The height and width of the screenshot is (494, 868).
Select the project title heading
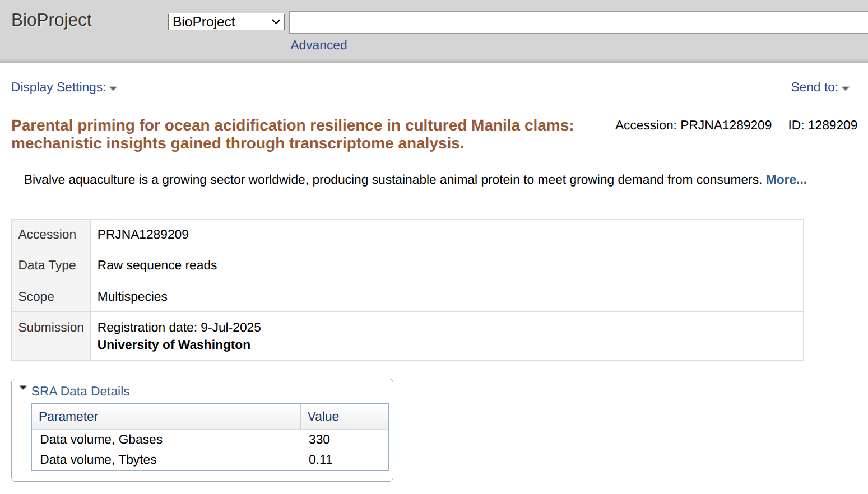click(292, 134)
